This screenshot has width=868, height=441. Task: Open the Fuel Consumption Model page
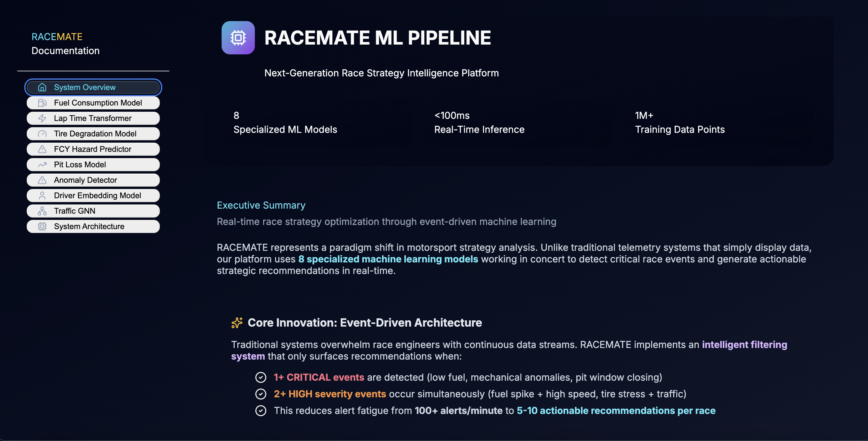click(98, 103)
